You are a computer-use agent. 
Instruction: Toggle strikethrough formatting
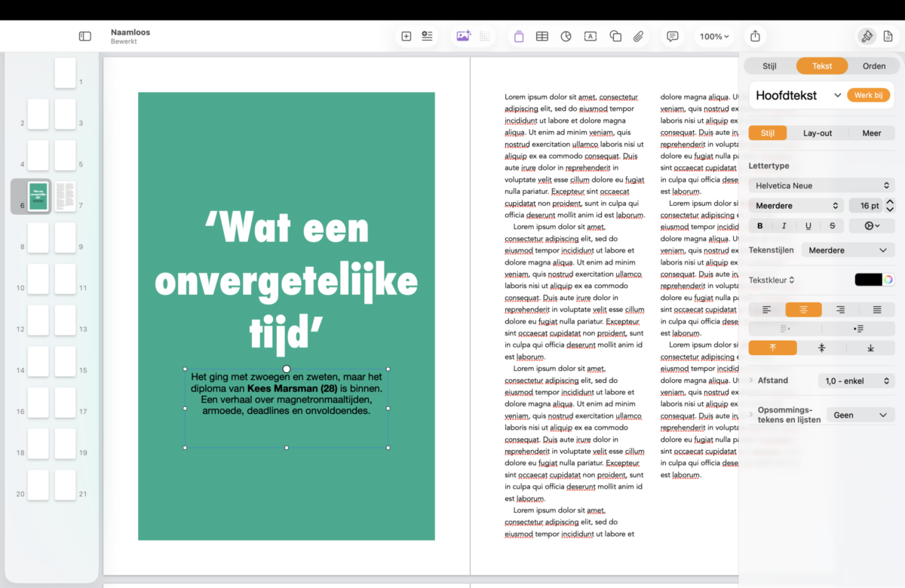(x=833, y=225)
